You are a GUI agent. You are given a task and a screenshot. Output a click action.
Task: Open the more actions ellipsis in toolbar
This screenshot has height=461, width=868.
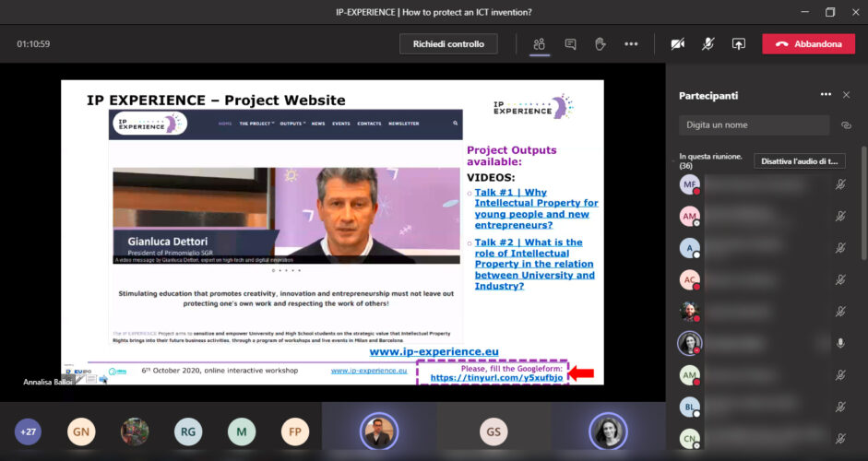click(x=631, y=44)
